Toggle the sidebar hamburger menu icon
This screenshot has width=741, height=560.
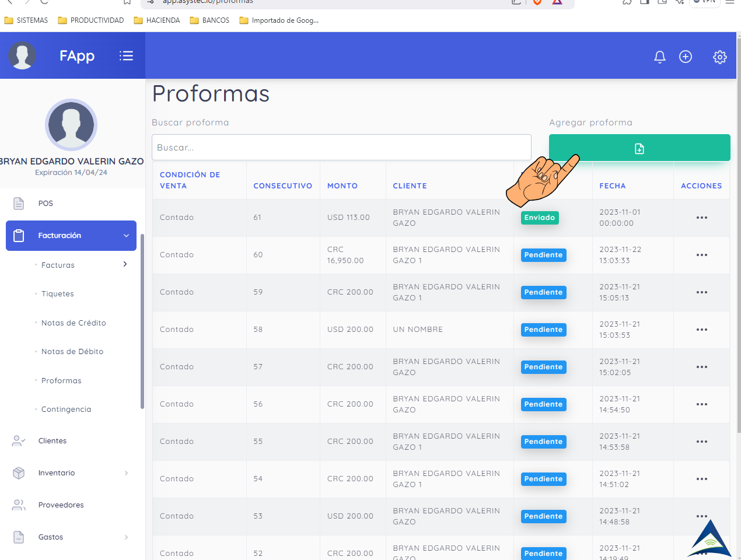[x=126, y=56]
